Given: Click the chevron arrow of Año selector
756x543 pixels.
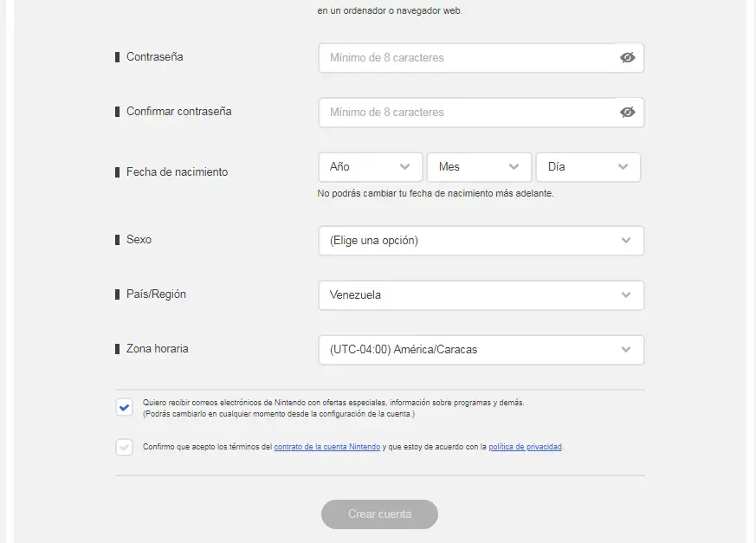Looking at the screenshot, I should point(404,167).
